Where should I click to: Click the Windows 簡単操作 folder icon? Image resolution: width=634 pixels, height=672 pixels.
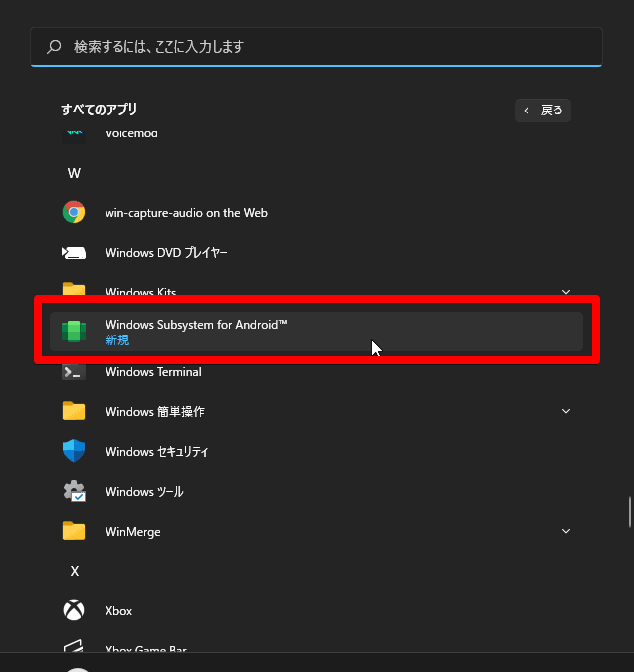(x=74, y=411)
